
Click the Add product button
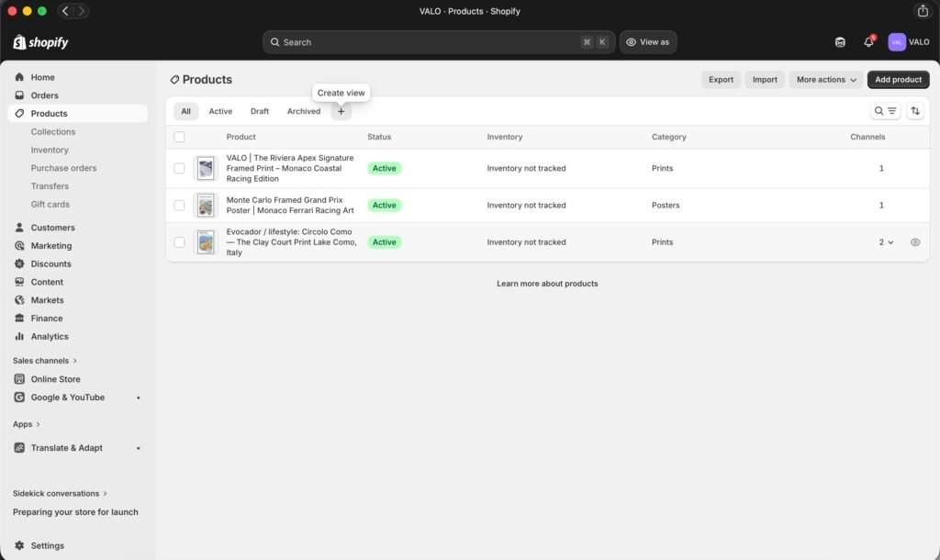(898, 80)
